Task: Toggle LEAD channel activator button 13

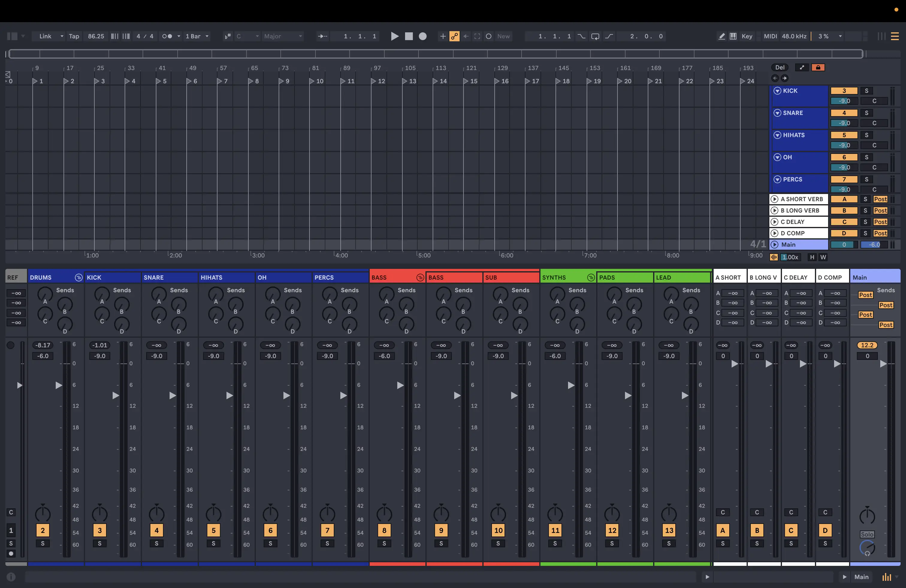Action: pos(669,530)
